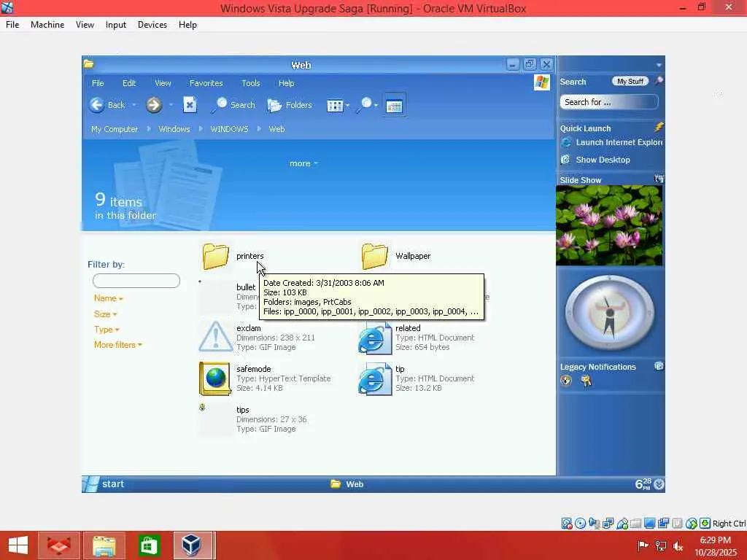Screen dimensions: 747x560
Task: Expand the Type filter dropdown
Action: tap(107, 329)
